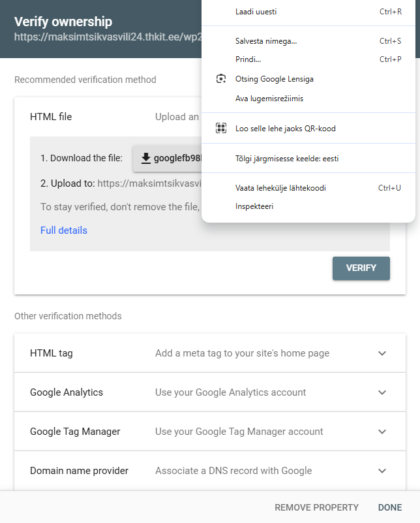The height and width of the screenshot is (523, 420).
Task: Choose 'Tõlgi järgmisesse keelde: eesti'
Action: pos(286,159)
